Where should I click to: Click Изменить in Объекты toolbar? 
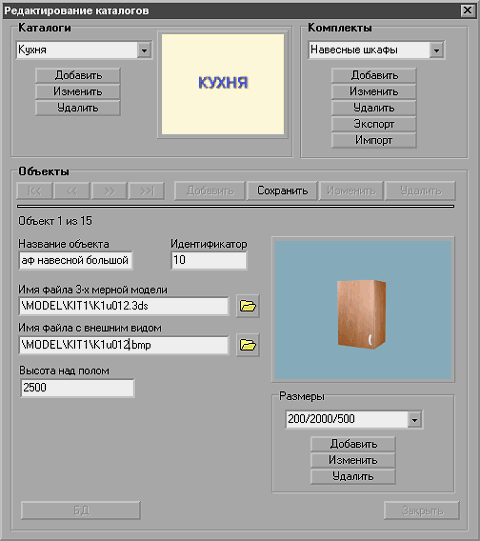click(351, 191)
